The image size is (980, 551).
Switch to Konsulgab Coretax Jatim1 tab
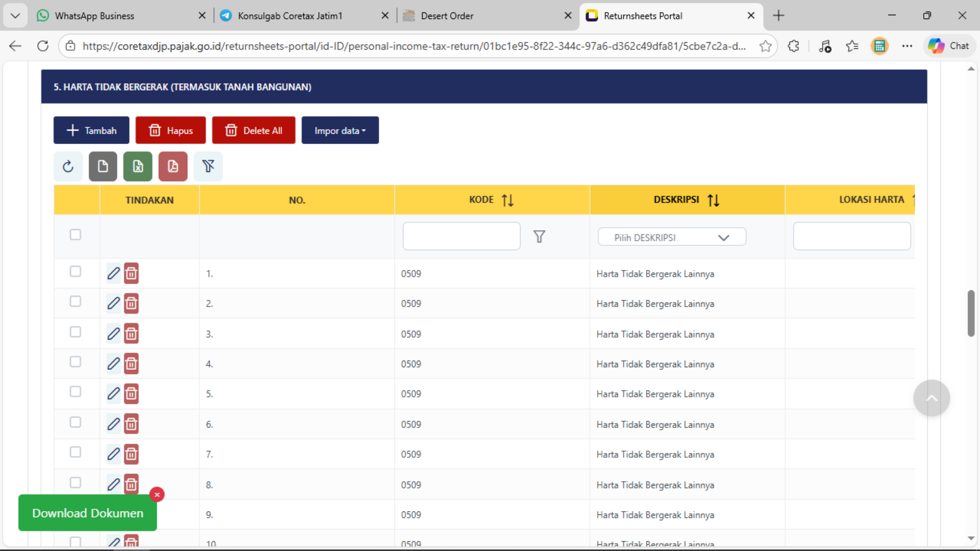(x=290, y=16)
